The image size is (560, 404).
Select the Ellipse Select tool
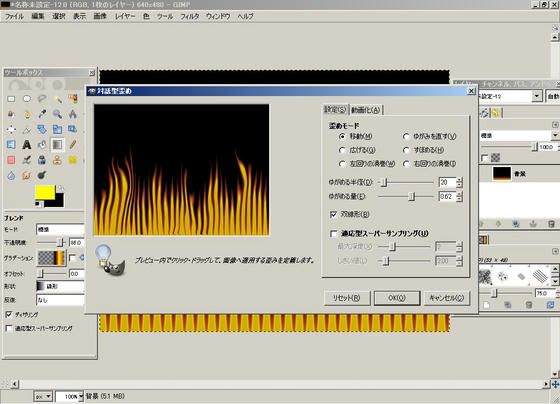(26, 99)
